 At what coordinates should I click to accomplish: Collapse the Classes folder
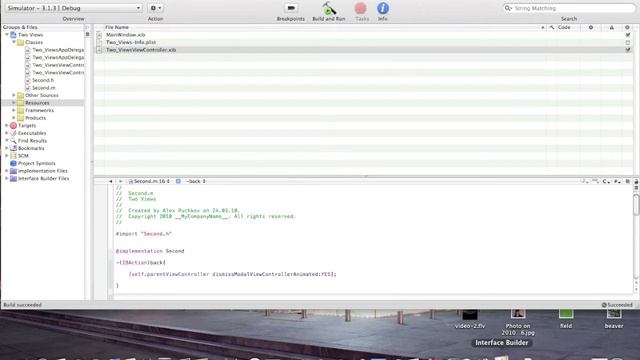coord(13,42)
